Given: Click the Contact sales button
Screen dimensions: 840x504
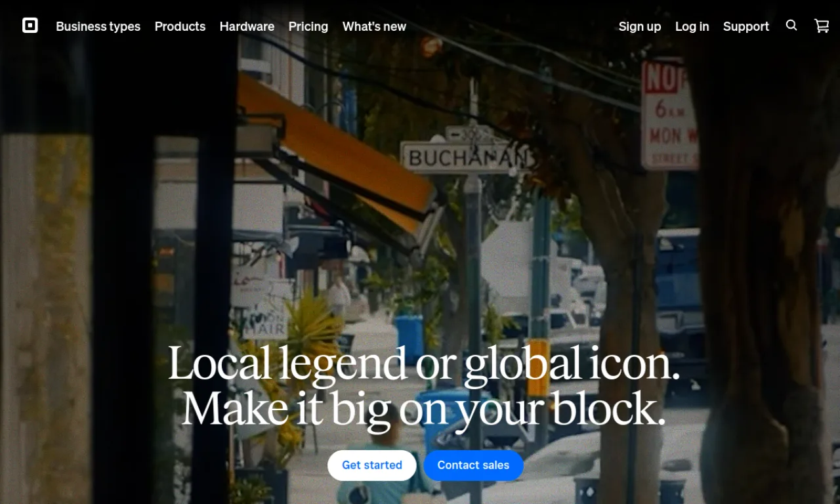Looking at the screenshot, I should tap(473, 465).
